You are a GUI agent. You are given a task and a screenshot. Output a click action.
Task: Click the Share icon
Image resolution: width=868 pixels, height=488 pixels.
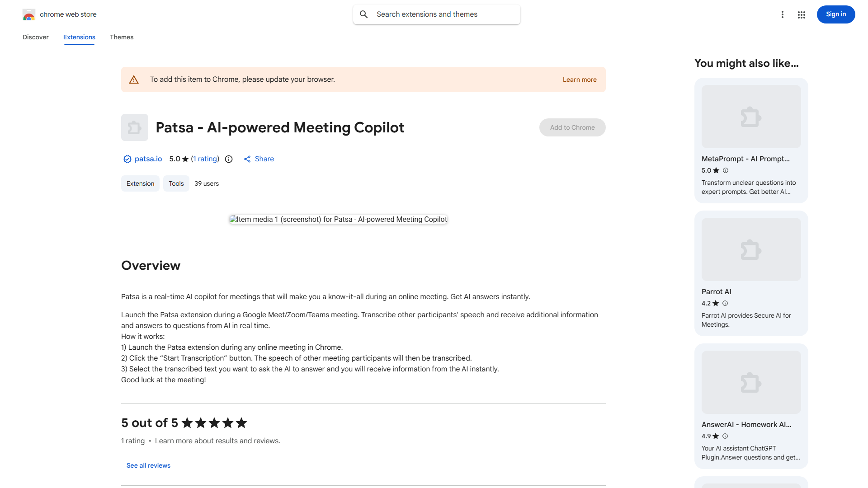pyautogui.click(x=247, y=159)
